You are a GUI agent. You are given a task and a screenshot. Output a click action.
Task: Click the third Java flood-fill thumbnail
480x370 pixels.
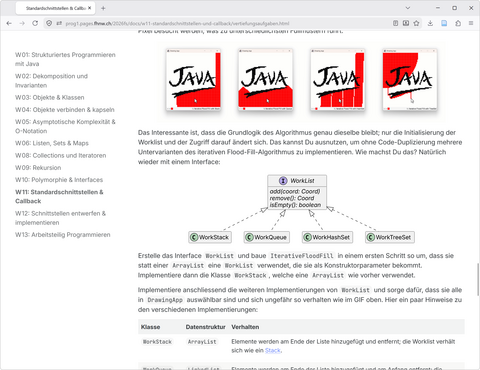coord(338,80)
